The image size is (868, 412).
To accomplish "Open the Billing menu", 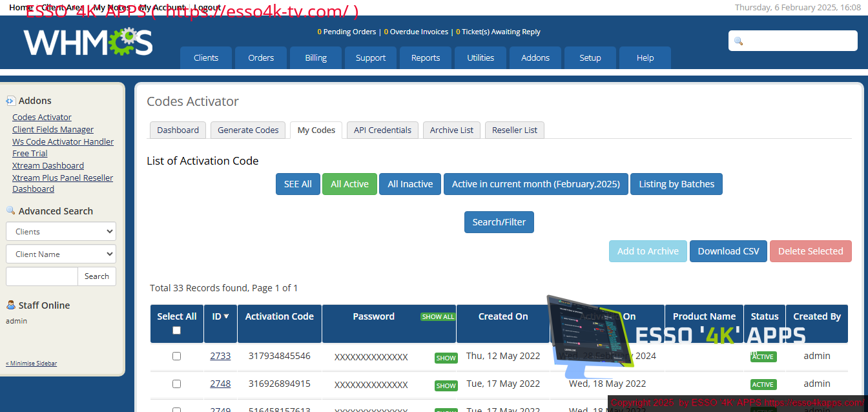I will pos(316,57).
